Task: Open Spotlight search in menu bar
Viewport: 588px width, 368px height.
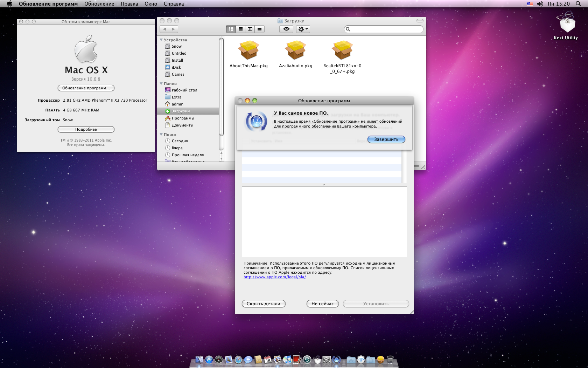Action: click(578, 4)
